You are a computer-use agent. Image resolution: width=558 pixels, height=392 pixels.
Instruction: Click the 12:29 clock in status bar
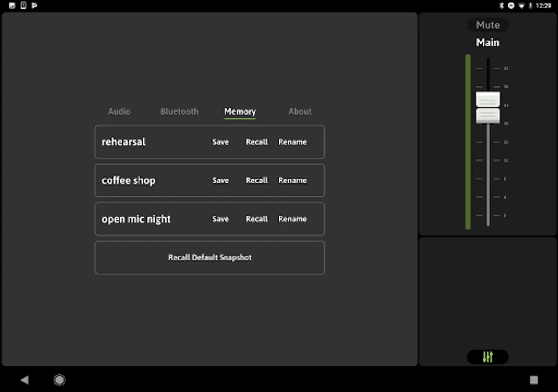pos(543,6)
